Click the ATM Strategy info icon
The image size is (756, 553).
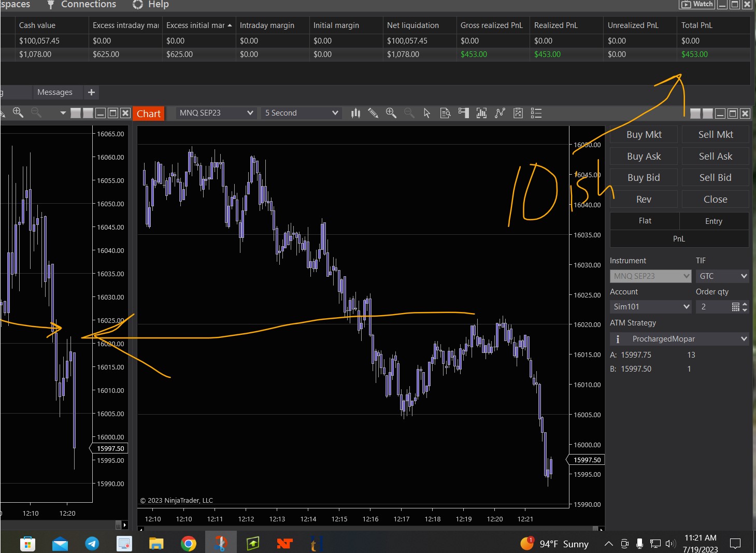(x=618, y=339)
